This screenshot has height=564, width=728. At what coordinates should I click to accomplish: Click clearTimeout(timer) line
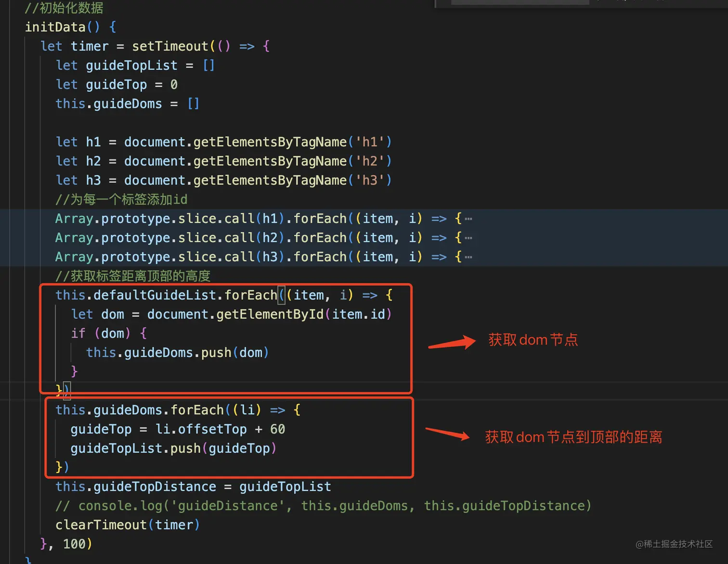click(x=128, y=525)
